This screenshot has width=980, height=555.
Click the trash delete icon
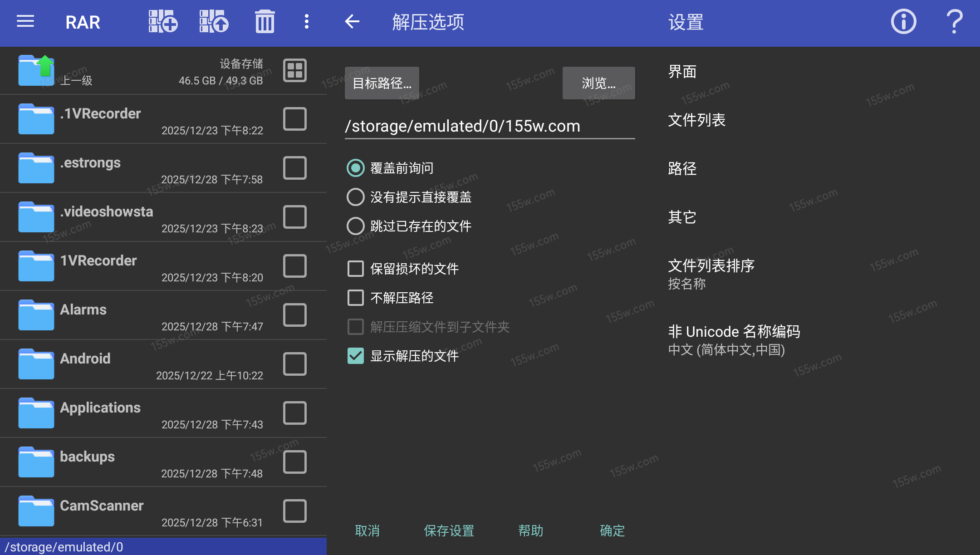(265, 22)
